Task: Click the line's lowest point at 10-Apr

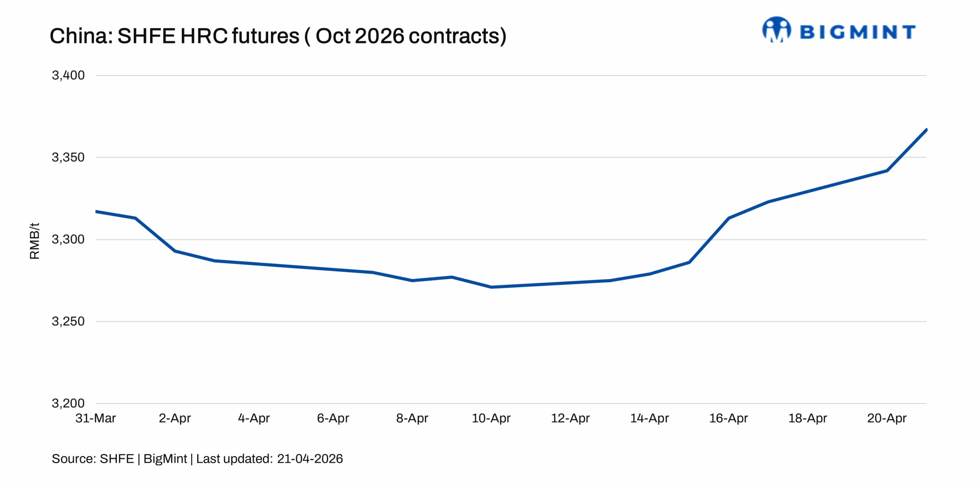Action: pos(491,287)
